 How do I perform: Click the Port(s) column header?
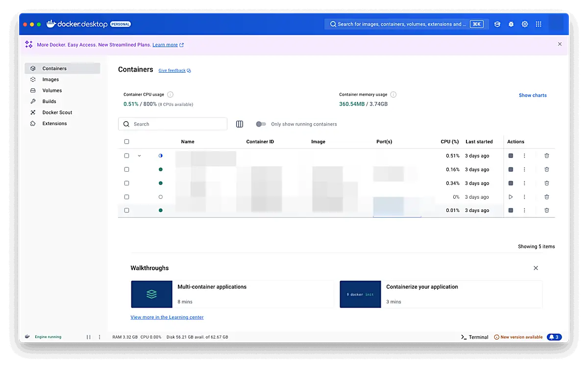[384, 142]
